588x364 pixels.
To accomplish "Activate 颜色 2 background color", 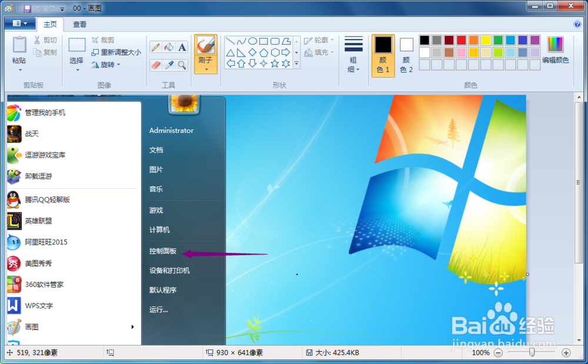I will (406, 55).
